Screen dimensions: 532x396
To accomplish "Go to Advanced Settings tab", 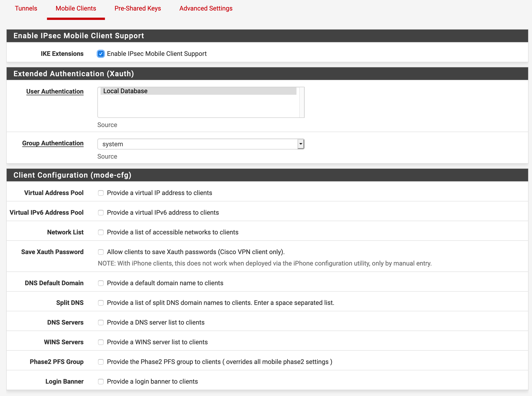I will coord(206,8).
